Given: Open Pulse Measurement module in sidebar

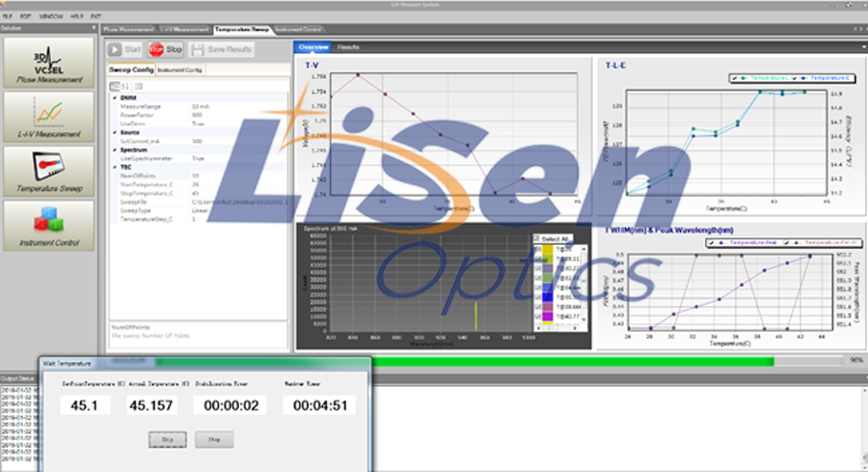Looking at the screenshot, I should point(49,63).
